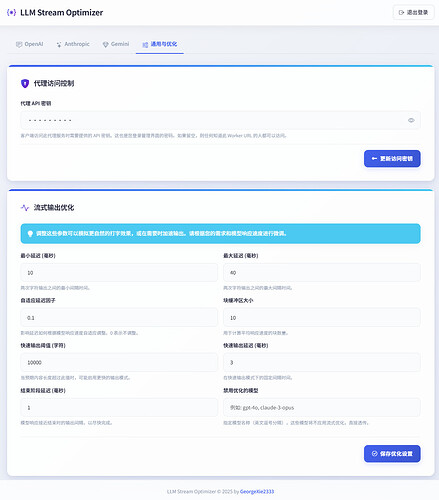The image size is (439, 500).
Task: Focus the minimum delay field showing 10
Action: [x=119, y=273]
